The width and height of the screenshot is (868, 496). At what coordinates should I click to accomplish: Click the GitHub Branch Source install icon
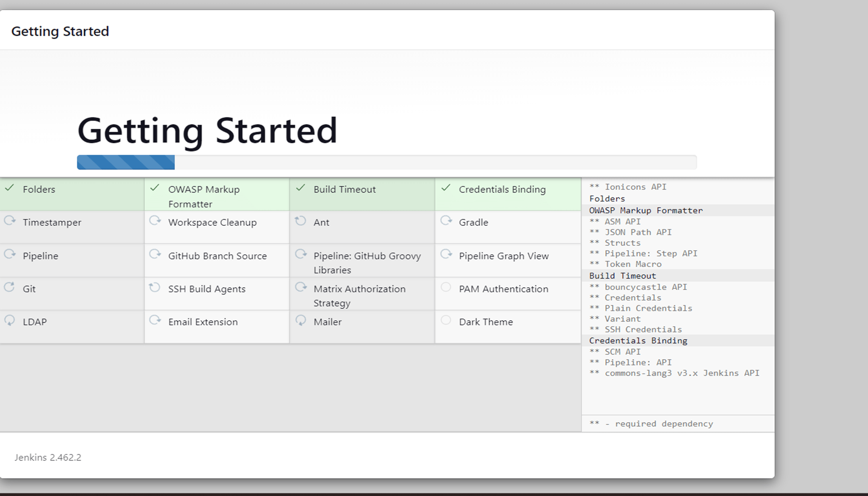click(155, 255)
